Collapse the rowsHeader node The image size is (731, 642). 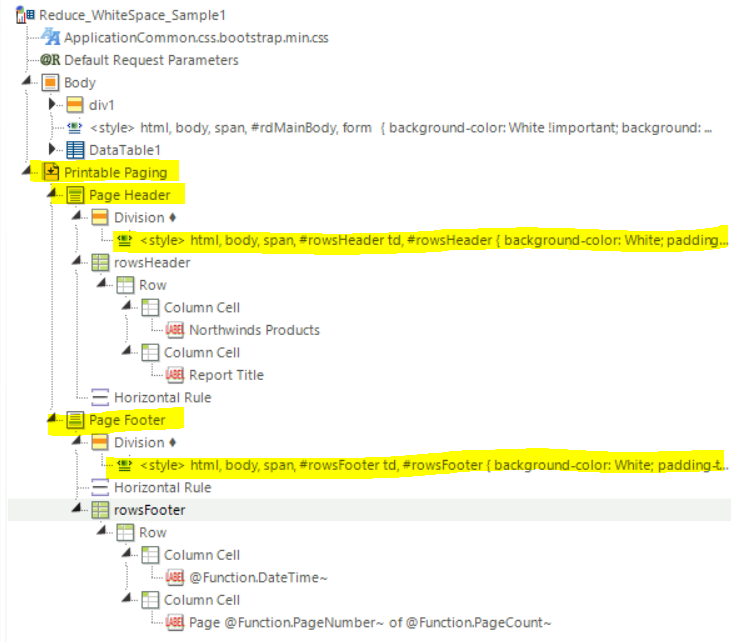(77, 261)
